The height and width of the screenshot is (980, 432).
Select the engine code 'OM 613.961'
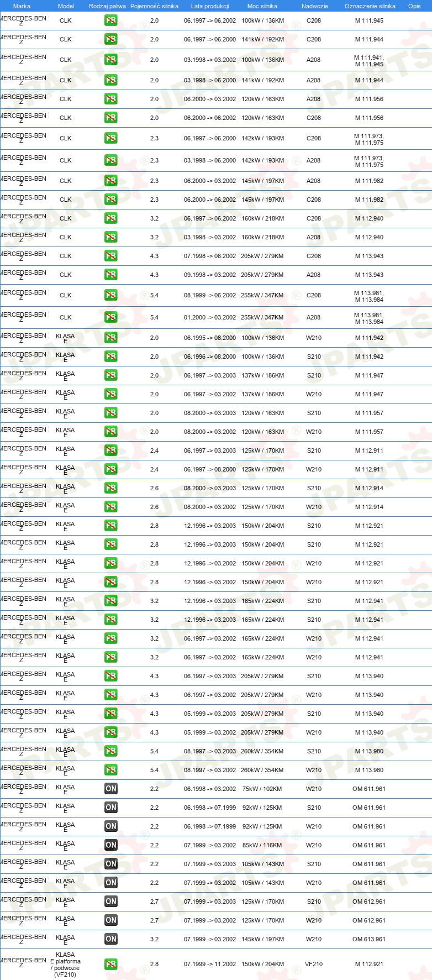(369, 939)
